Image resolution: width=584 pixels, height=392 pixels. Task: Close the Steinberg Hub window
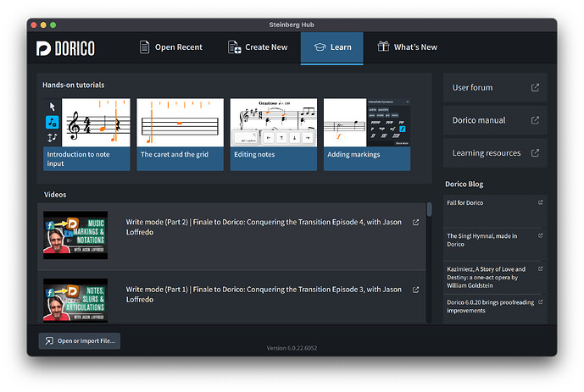click(x=34, y=25)
